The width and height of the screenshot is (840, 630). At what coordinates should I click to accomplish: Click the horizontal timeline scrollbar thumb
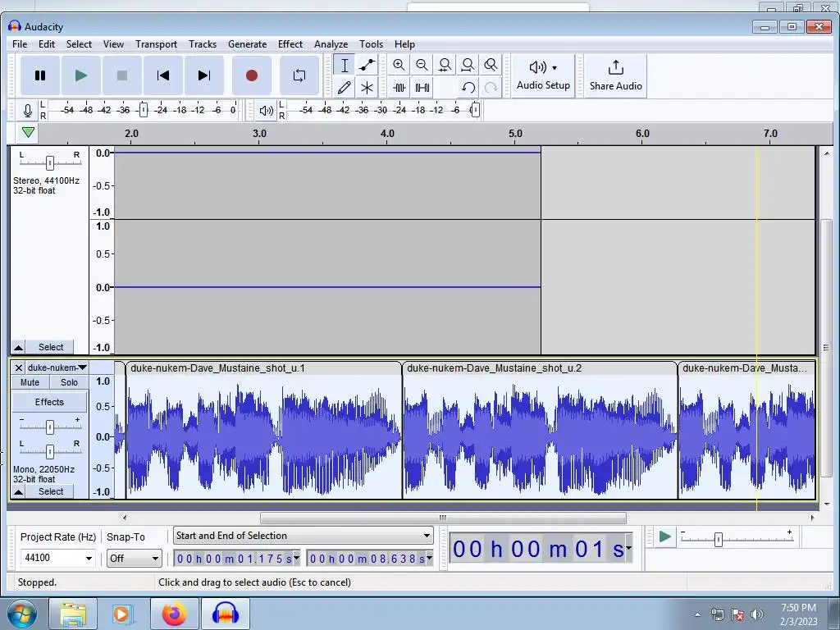[x=443, y=518]
